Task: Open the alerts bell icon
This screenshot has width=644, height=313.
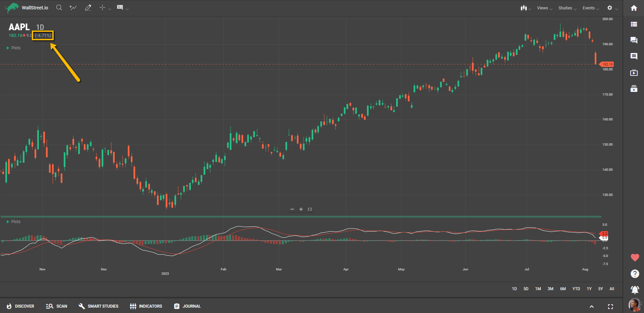Action: tap(635, 290)
